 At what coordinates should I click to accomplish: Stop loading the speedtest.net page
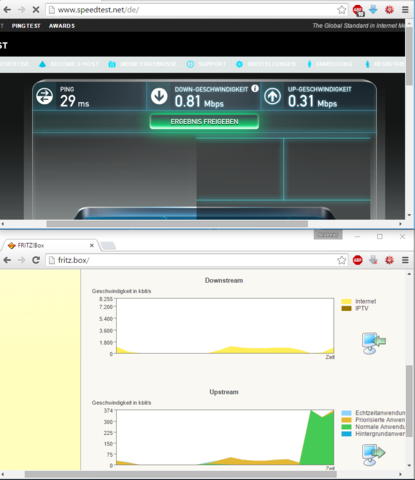(x=36, y=10)
